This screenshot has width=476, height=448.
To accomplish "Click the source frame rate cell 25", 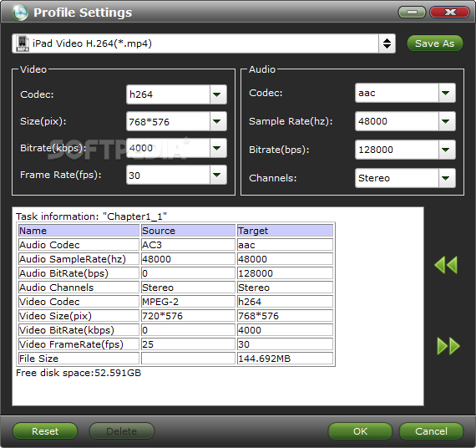I will [x=188, y=344].
